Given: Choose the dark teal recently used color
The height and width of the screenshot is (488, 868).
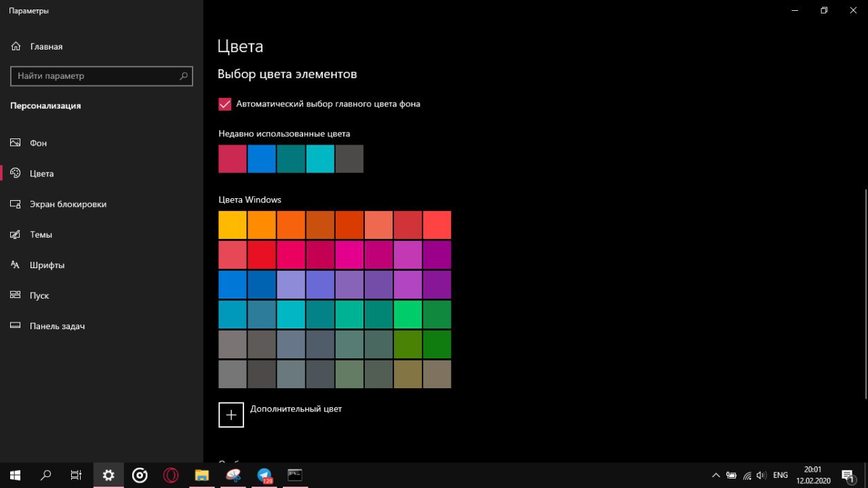Looking at the screenshot, I should pyautogui.click(x=291, y=159).
